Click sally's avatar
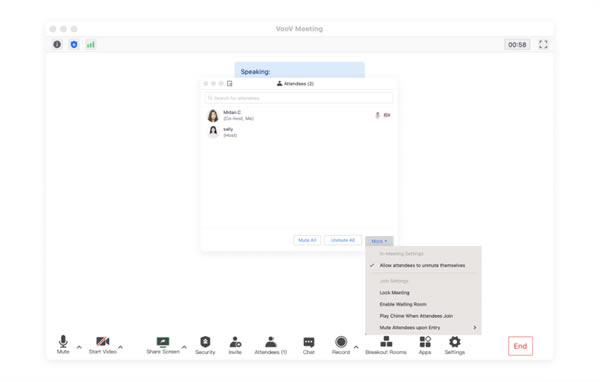 coord(213,132)
